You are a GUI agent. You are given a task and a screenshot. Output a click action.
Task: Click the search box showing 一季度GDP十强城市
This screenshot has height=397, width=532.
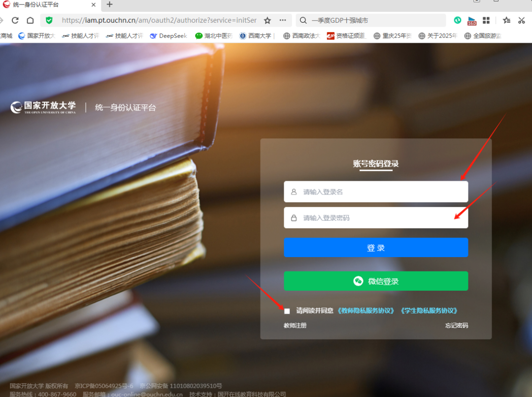(370, 20)
